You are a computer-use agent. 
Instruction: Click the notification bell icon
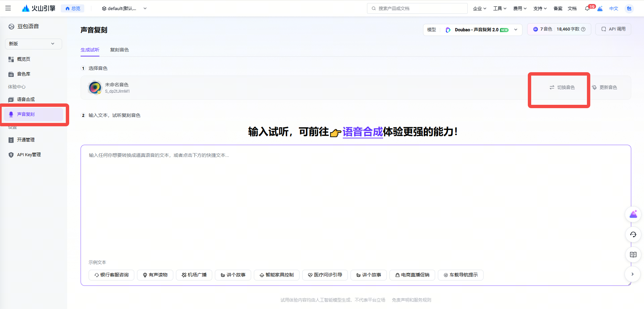[587, 9]
